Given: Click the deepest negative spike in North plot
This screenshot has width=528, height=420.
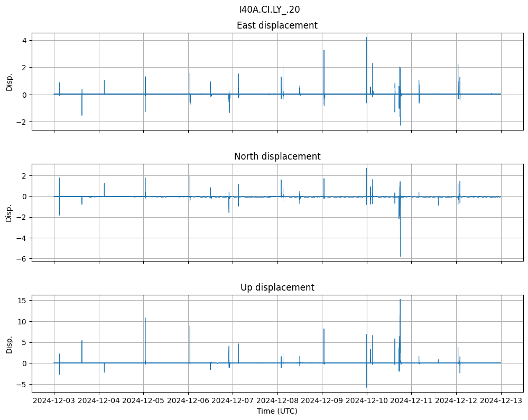Looking at the screenshot, I should click(x=400, y=256).
